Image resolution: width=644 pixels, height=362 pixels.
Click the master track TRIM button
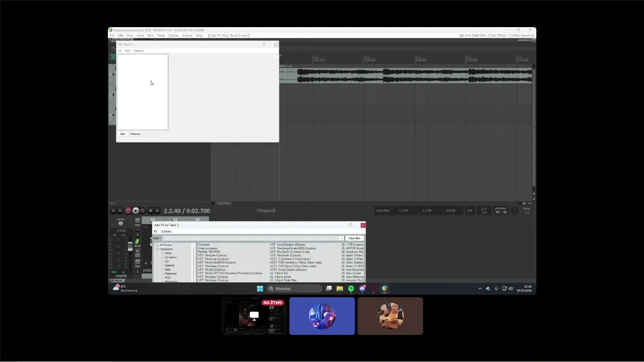[137, 262]
